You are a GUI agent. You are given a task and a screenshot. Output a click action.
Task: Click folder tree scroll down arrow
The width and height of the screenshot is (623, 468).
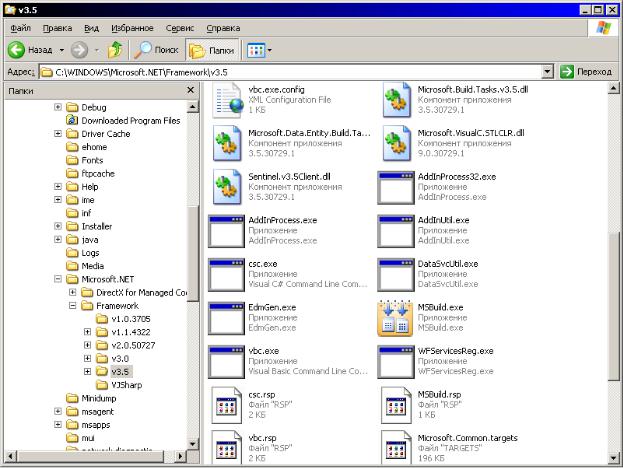tap(192, 444)
